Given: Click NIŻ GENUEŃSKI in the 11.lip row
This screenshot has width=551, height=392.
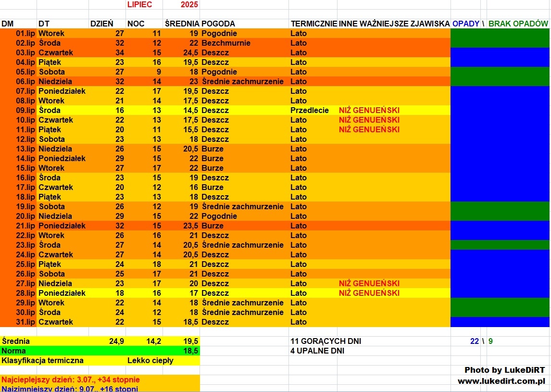Looking at the screenshot, I should (x=369, y=129).
